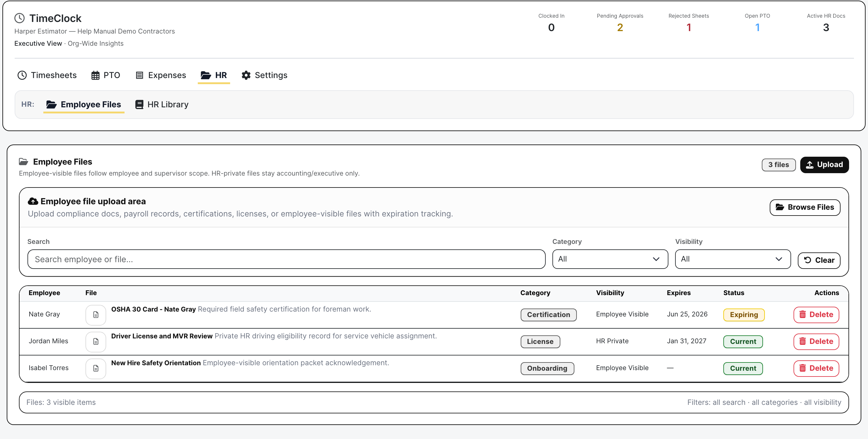The width and height of the screenshot is (868, 439).
Task: Click the Executive View label
Action: pyautogui.click(x=38, y=43)
